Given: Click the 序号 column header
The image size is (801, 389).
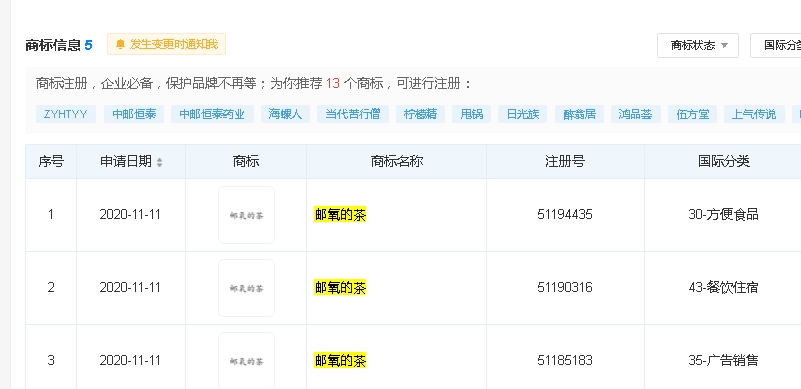Looking at the screenshot, I should 51,162.
